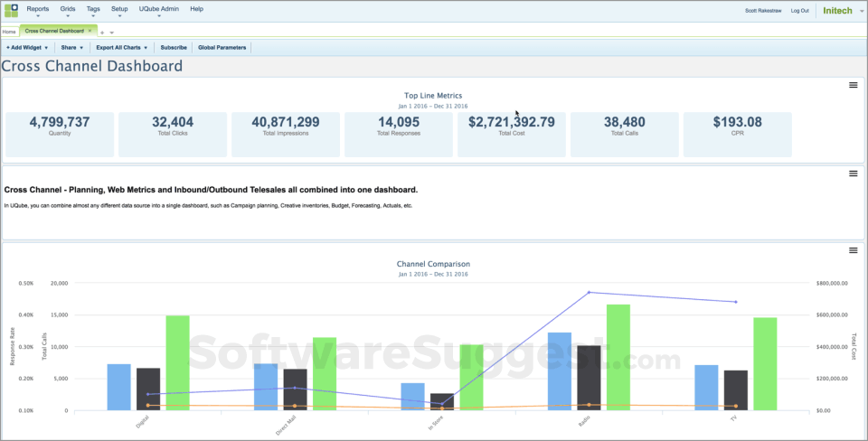Switch to the Home tab
The height and width of the screenshot is (441, 868).
(x=9, y=32)
